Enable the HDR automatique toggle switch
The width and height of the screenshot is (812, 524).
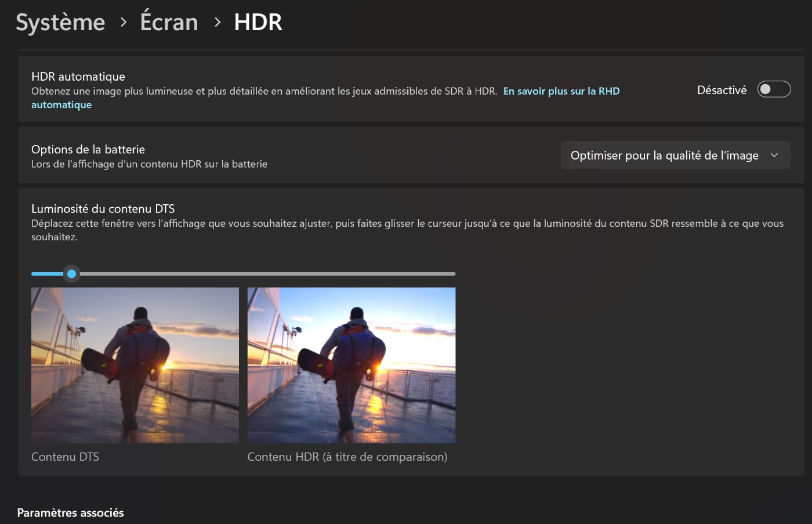(774, 89)
